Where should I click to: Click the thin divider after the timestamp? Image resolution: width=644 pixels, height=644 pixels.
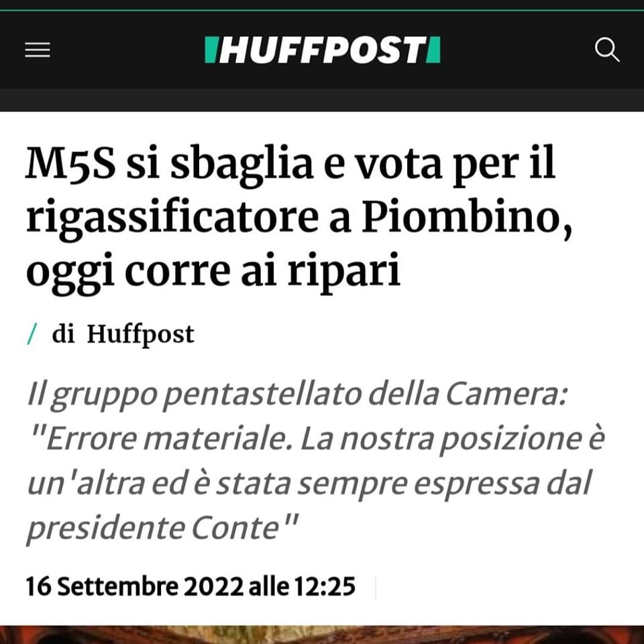[376, 588]
